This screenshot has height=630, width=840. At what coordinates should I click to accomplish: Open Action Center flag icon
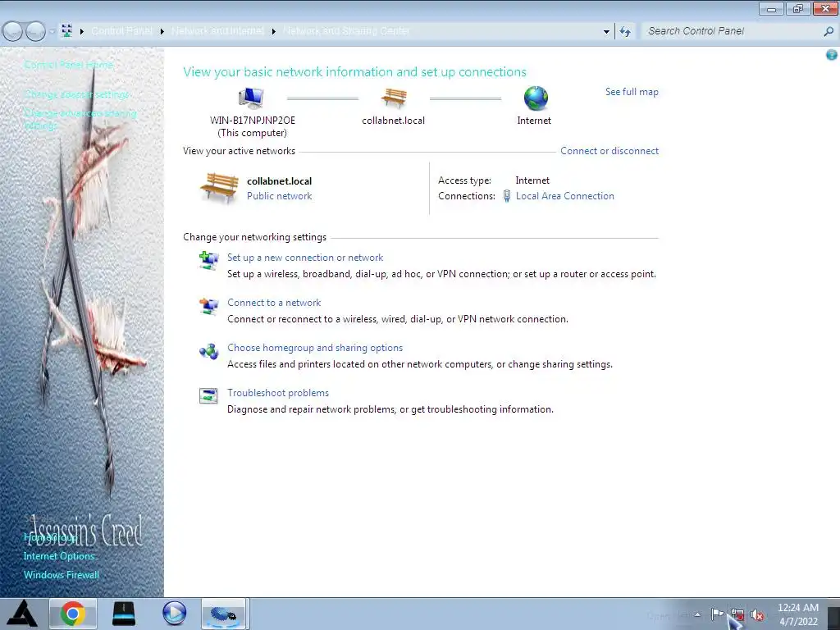coord(718,614)
